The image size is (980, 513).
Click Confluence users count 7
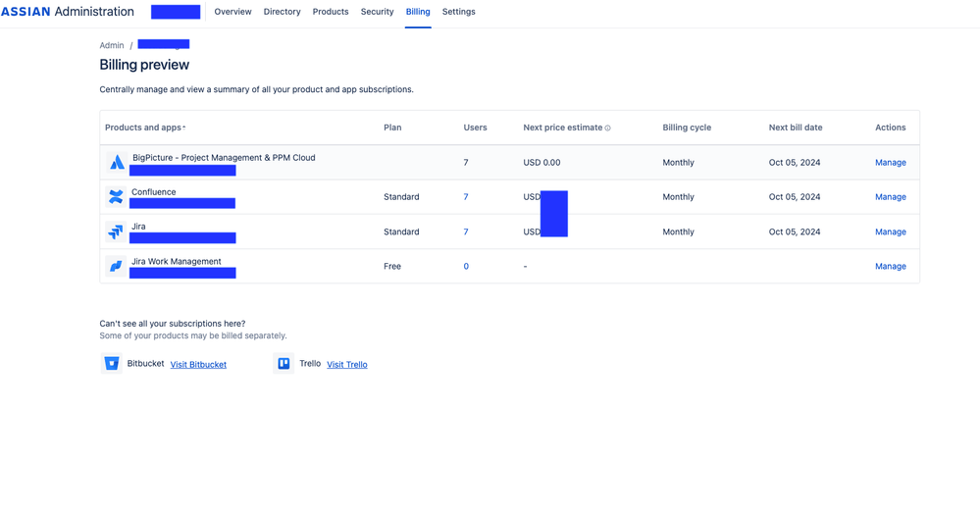click(x=466, y=197)
